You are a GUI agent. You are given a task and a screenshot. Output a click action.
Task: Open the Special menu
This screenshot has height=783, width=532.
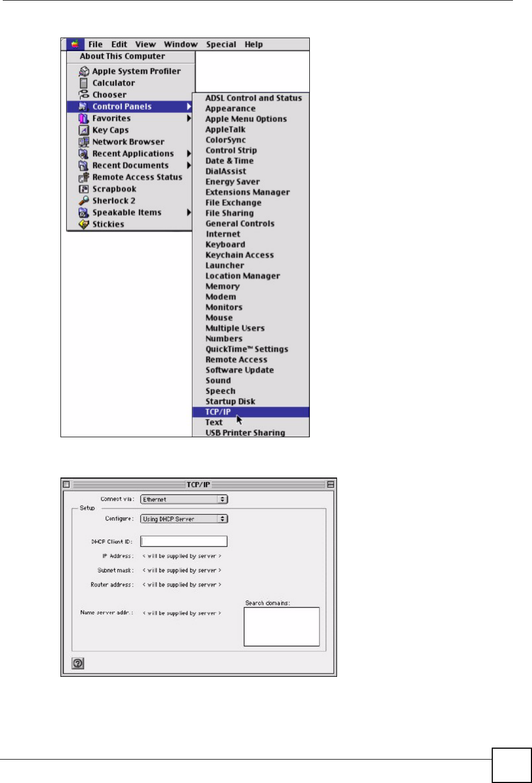221,45
